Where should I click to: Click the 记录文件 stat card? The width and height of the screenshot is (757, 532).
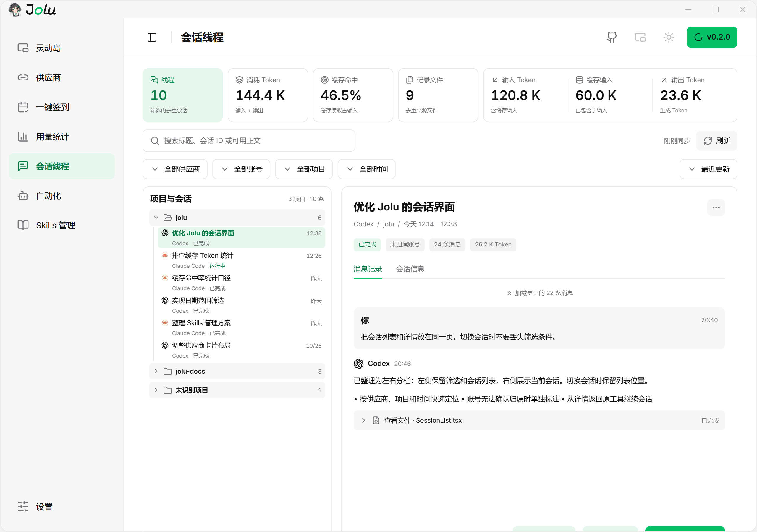[x=438, y=95]
